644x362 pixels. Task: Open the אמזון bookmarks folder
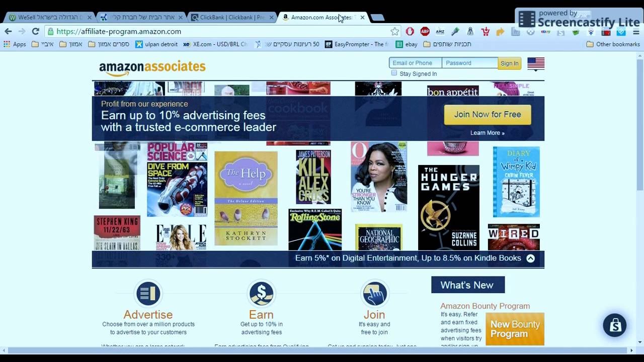71,44
